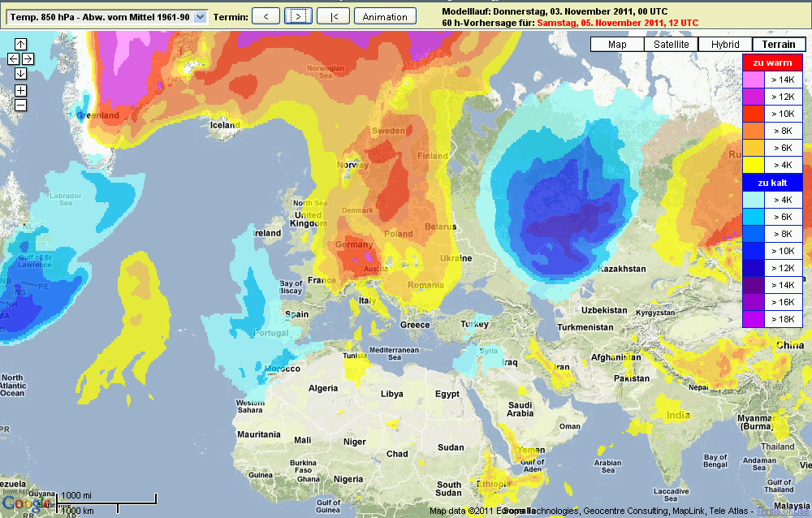Click the Greenland label on the map

pos(98,115)
